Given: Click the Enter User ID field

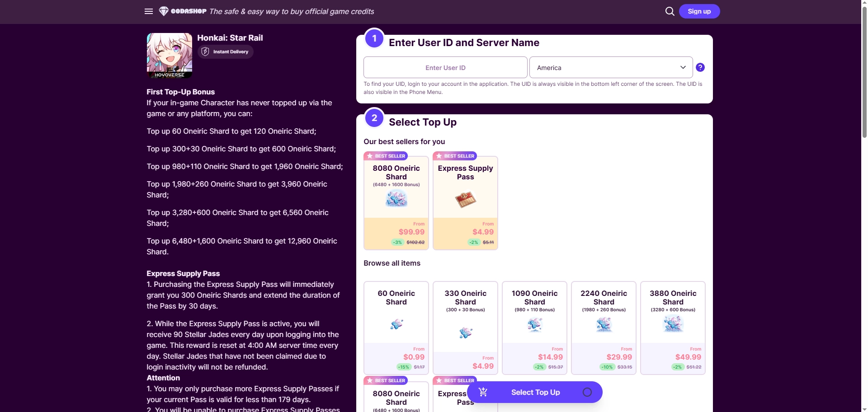Looking at the screenshot, I should tap(445, 67).
